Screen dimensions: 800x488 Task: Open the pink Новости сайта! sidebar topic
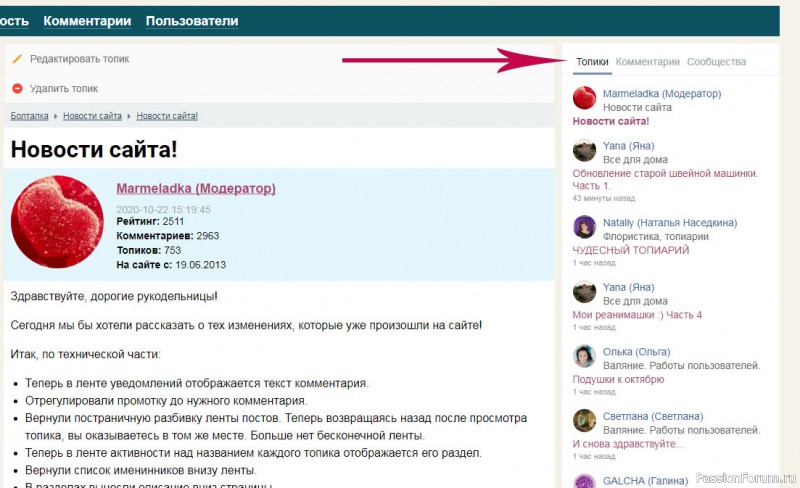point(611,121)
